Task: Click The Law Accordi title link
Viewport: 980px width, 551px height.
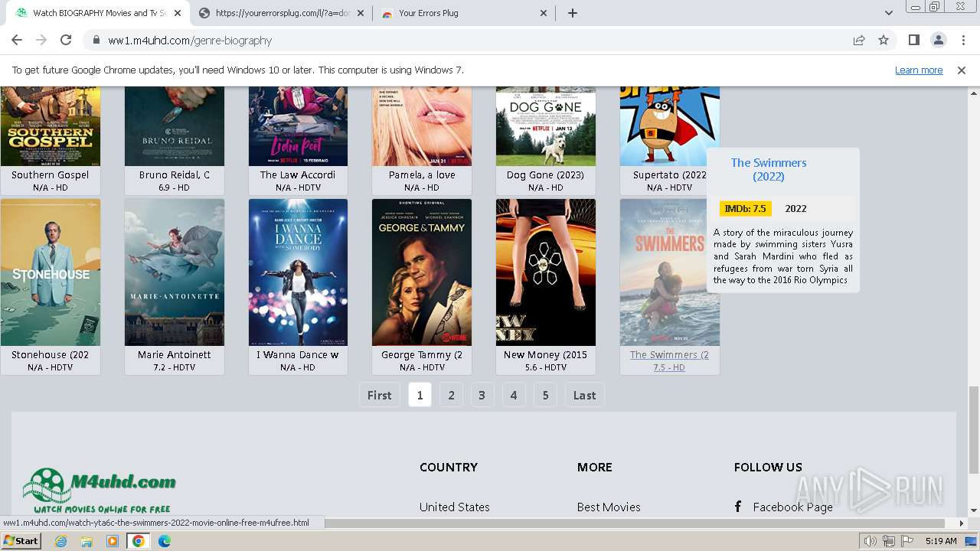Action: click(x=298, y=174)
